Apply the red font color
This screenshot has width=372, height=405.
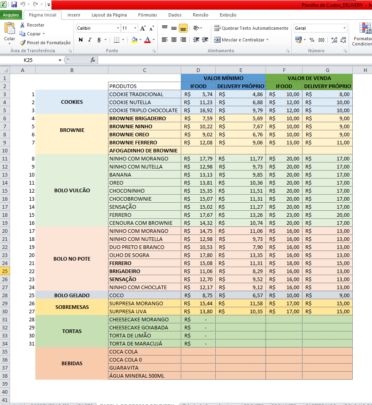coord(147,40)
